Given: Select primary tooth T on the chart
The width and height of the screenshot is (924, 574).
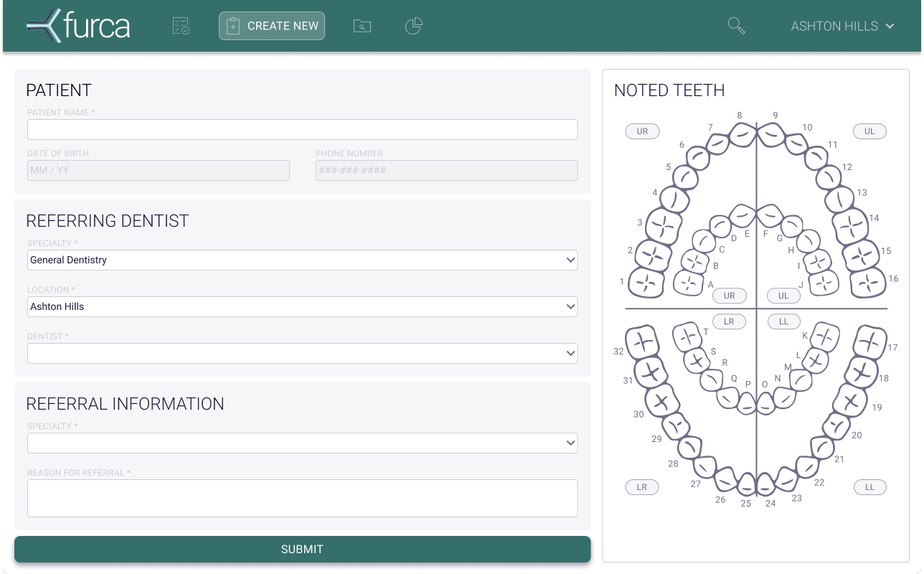Looking at the screenshot, I should 688,337.
